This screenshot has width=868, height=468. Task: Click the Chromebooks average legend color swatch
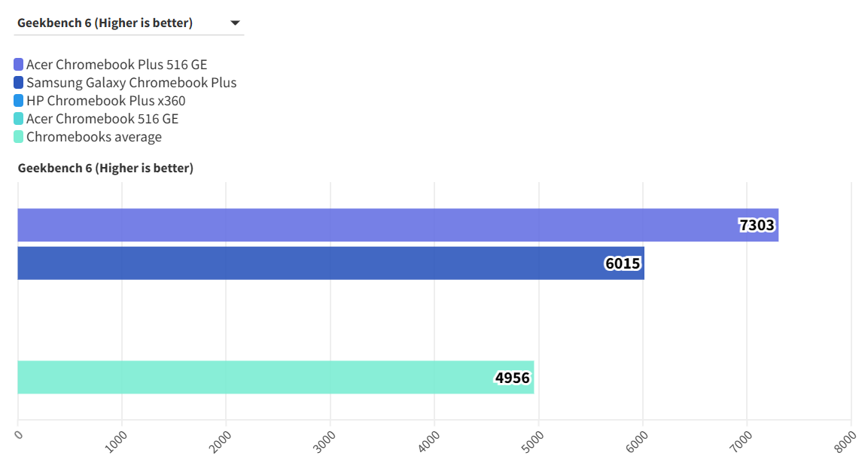pos(19,137)
